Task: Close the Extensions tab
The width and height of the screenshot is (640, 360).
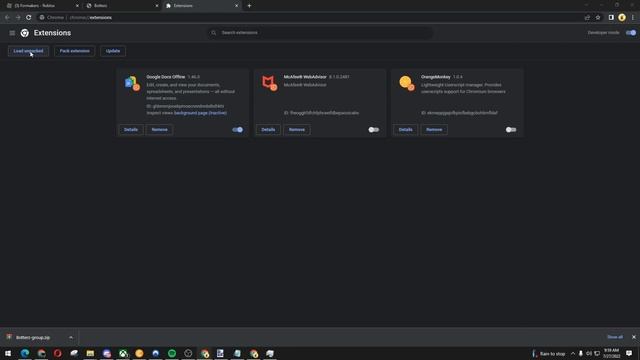Action: tap(236, 6)
